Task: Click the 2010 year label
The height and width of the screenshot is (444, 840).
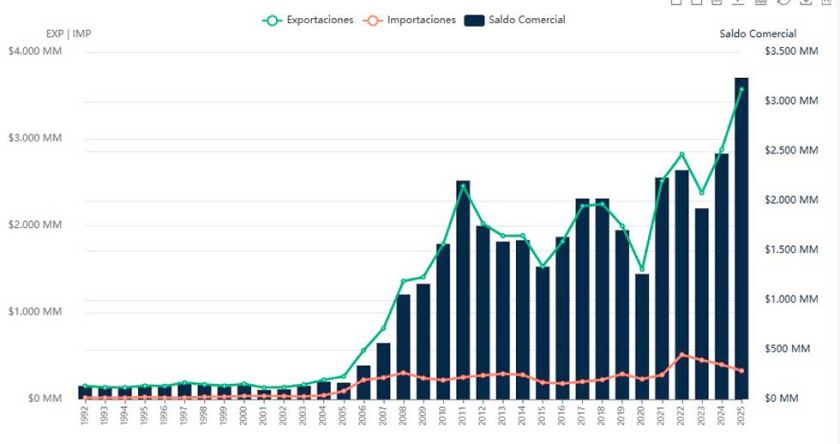Action: point(442,415)
